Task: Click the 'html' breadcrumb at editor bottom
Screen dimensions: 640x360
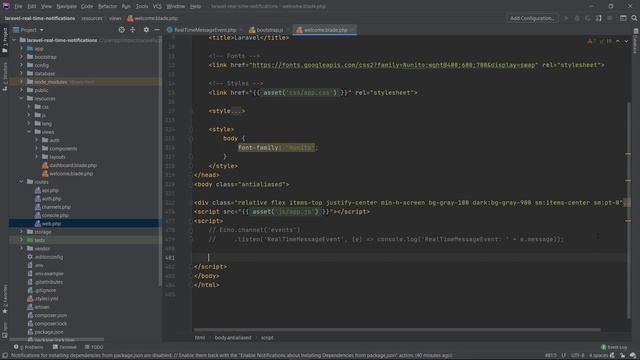Action: (200, 338)
